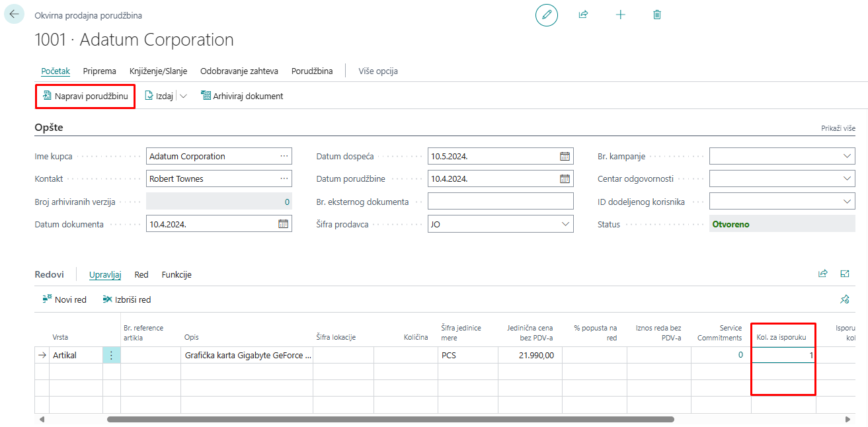This screenshot has height=427, width=868.
Task: Click the plus icon to create new
Action: tap(620, 15)
